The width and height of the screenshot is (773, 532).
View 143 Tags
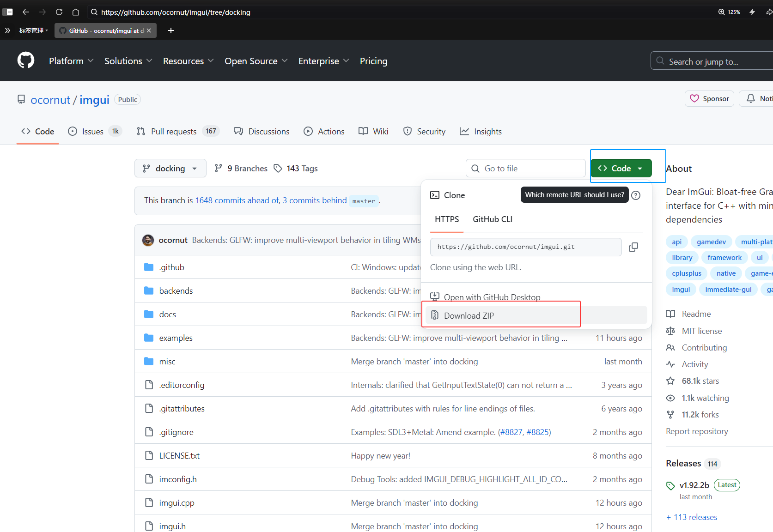[296, 169]
